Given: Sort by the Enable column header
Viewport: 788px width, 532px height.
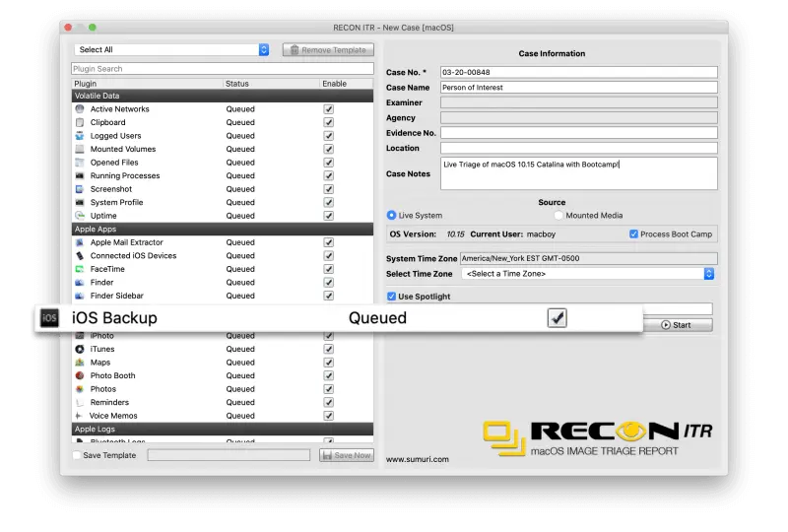Looking at the screenshot, I should pos(347,84).
